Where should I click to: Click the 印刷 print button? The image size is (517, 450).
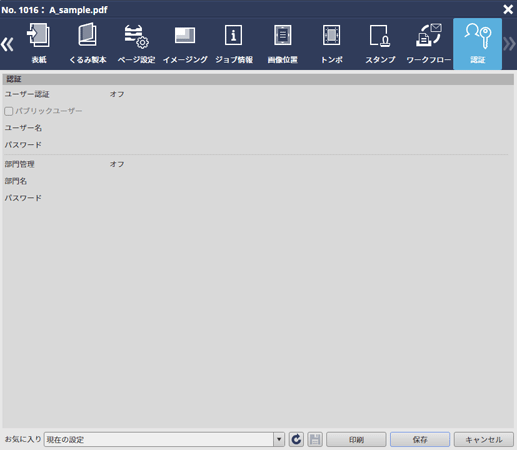pos(356,439)
